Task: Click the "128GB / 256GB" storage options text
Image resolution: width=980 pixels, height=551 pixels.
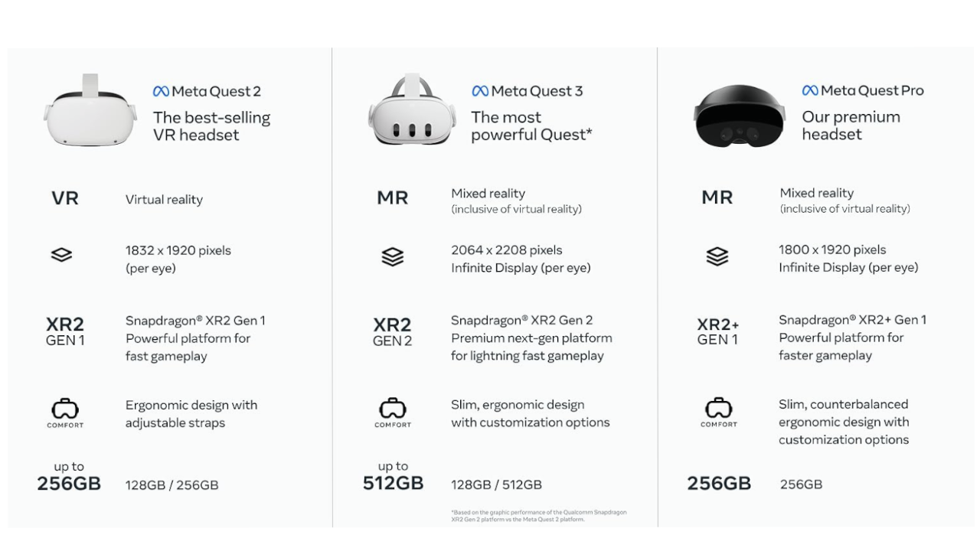Action: click(171, 485)
